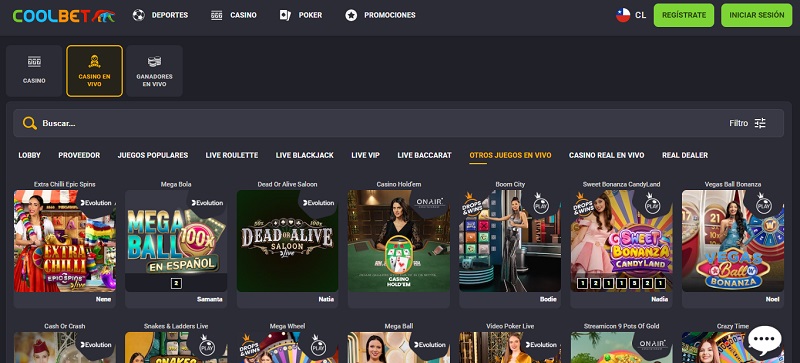Image resolution: width=800 pixels, height=363 pixels.
Task: Click the dealer icon in Casino en Vivo tile
Action: [94, 61]
